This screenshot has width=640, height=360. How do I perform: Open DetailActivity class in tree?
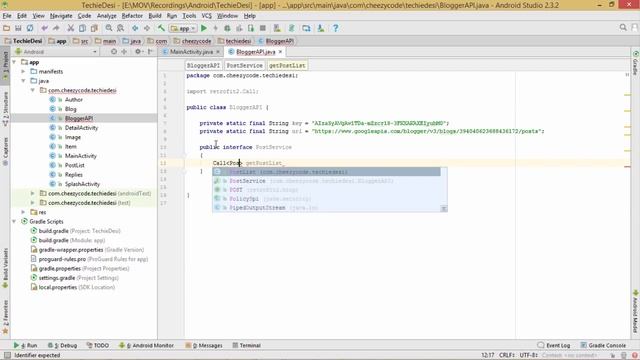81,128
